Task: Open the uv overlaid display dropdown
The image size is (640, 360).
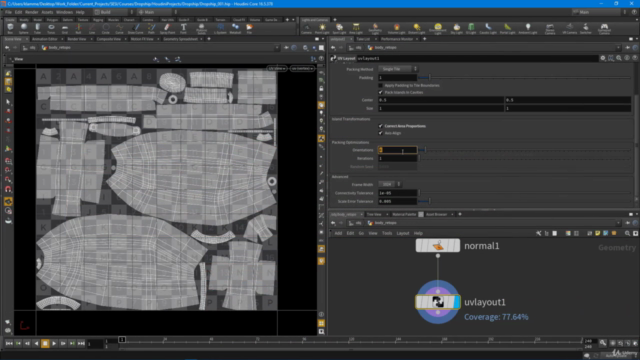Action: (x=302, y=69)
